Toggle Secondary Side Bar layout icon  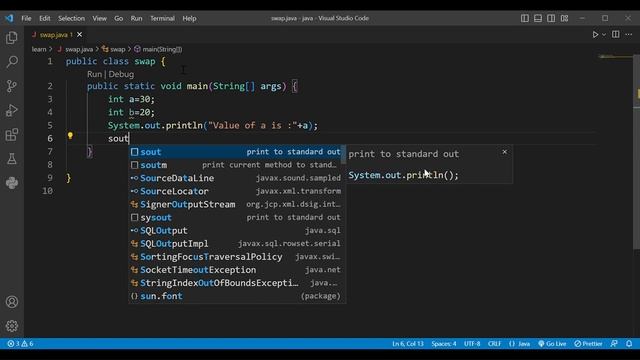coord(551,18)
